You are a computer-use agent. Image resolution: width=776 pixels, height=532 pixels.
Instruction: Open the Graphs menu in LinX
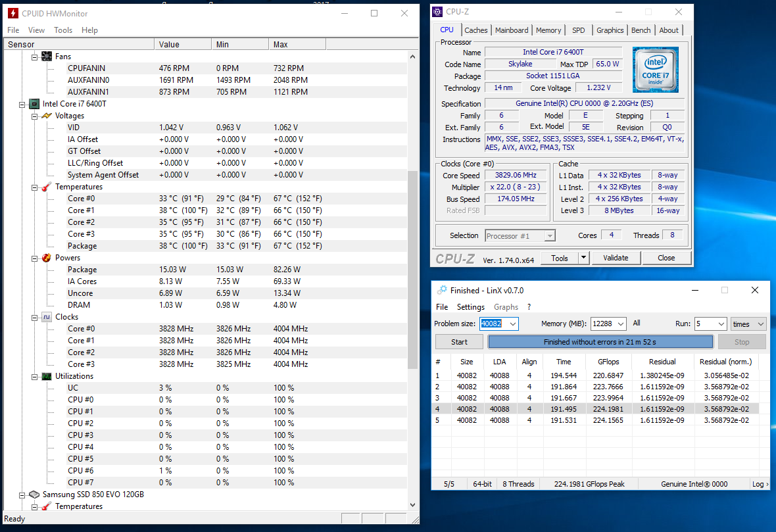pos(506,307)
